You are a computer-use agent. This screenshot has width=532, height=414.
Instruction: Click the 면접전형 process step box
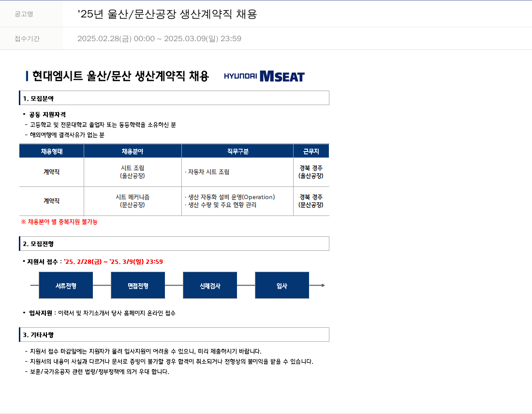138,285
